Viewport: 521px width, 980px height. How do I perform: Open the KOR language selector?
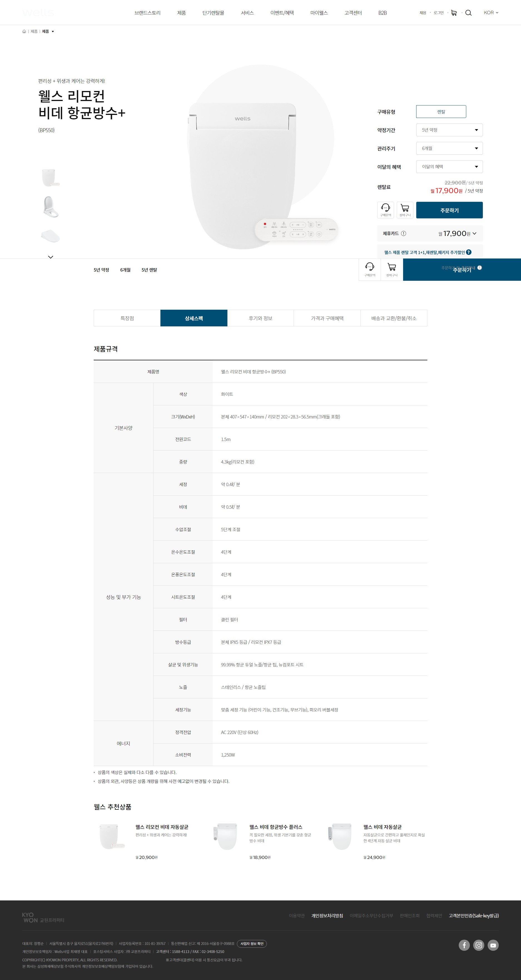[x=491, y=13]
